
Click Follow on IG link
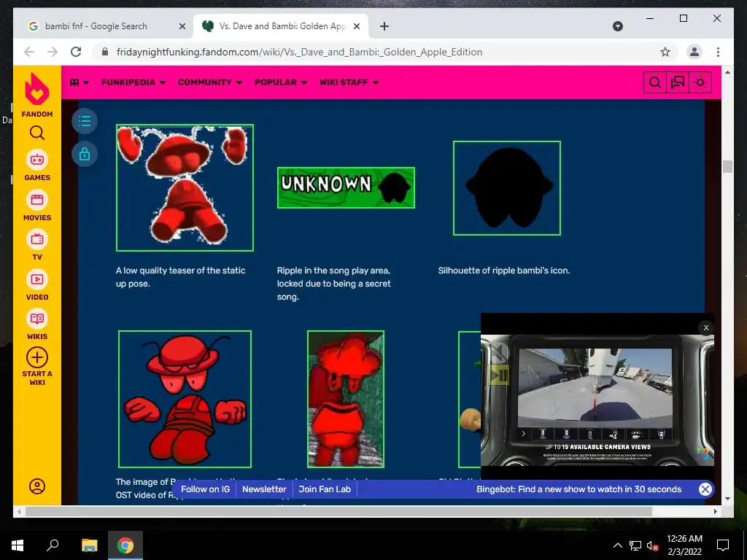point(205,489)
